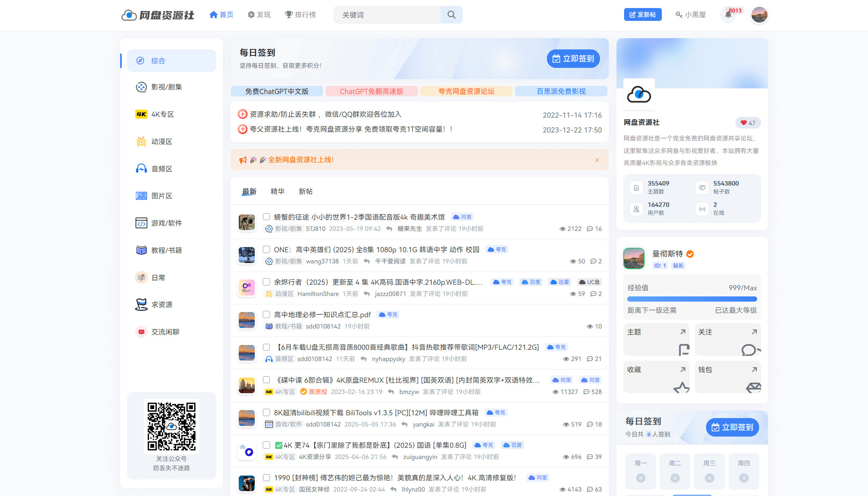Tick the checkbox for 螃蟹的征途 post
Viewport: 868px width, 496px height.
coord(266,217)
